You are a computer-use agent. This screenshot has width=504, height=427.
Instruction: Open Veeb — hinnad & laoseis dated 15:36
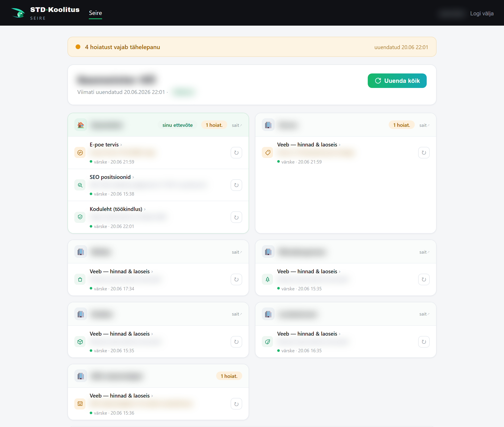(121, 396)
